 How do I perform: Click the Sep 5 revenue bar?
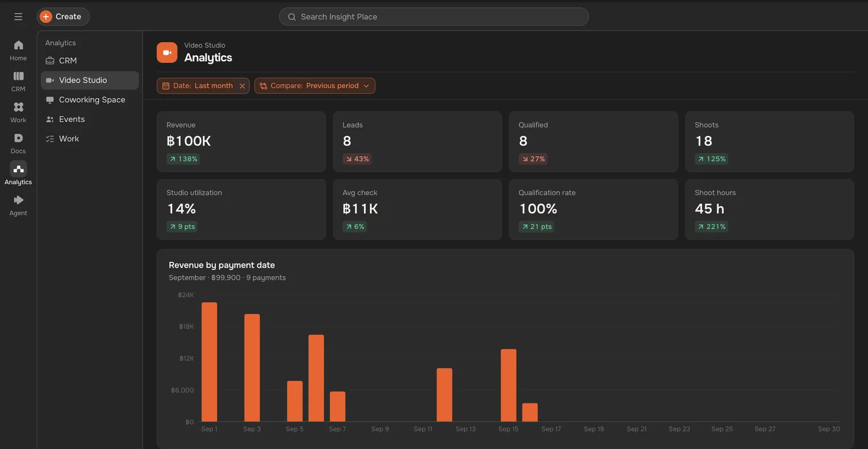click(x=295, y=401)
